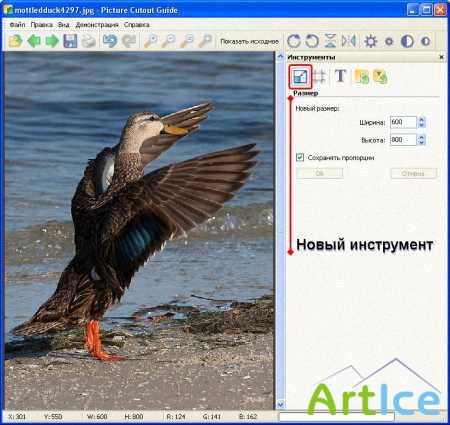Go to next image with green right arrow

click(52, 41)
